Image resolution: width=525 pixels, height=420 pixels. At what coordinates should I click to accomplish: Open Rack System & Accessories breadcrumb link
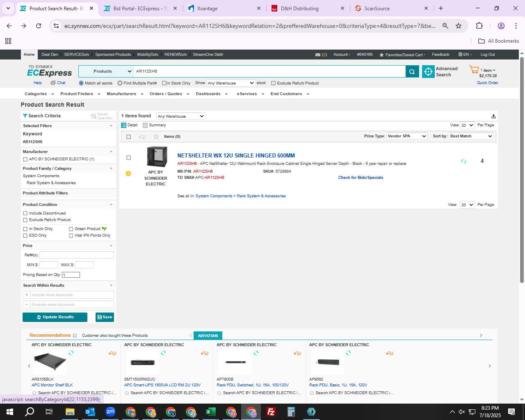coord(261,196)
